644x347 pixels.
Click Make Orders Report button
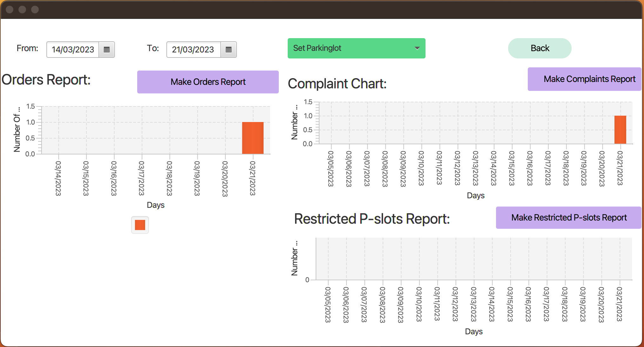[208, 82]
